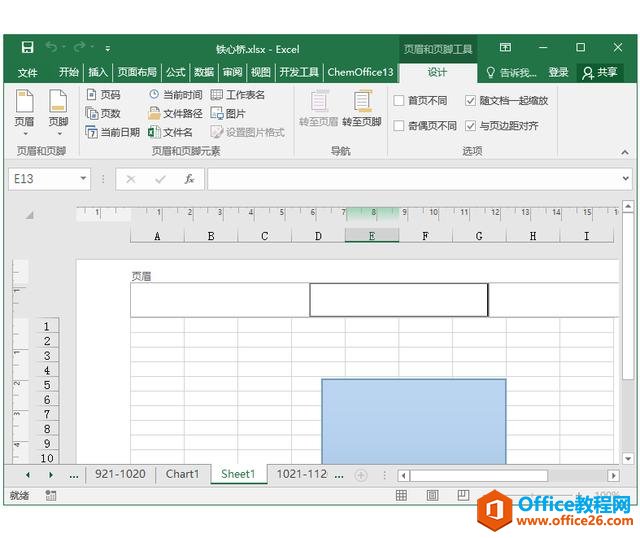The image size is (640, 538).
Task: Click the horizontal scrollbar right arrow
Action: point(613,476)
